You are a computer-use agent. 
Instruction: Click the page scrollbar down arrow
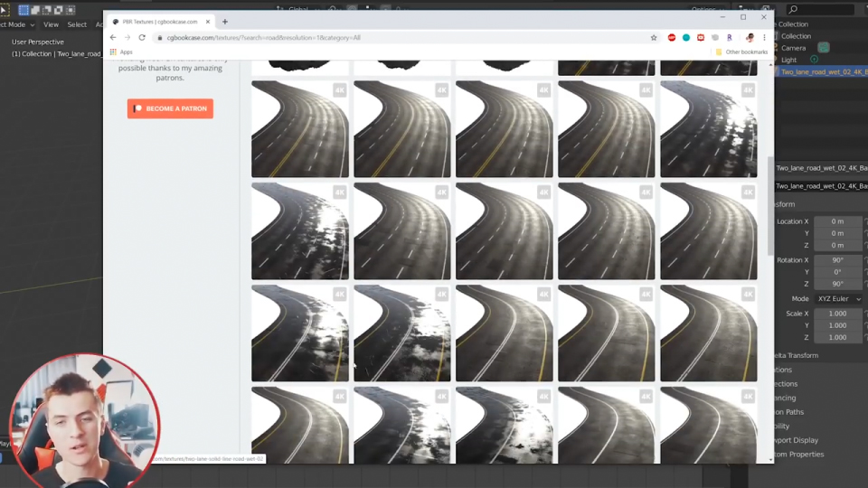click(770, 459)
